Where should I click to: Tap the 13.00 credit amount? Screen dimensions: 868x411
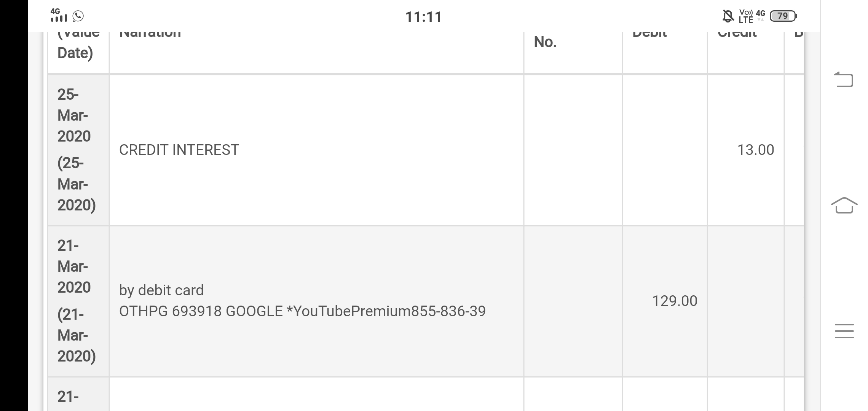(x=755, y=150)
